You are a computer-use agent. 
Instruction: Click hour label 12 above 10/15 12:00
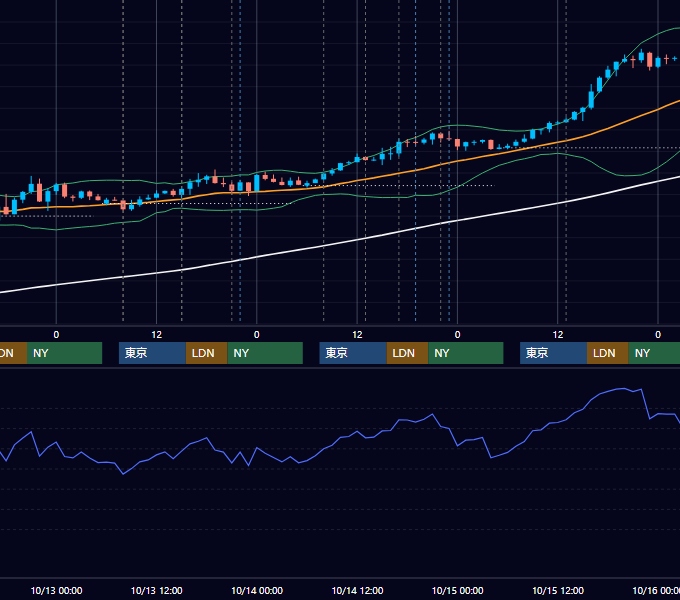(558, 335)
